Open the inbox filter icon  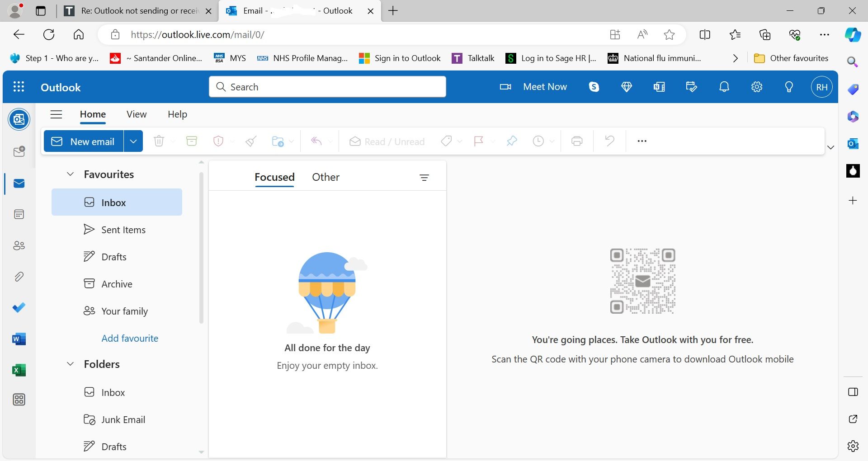tap(424, 178)
